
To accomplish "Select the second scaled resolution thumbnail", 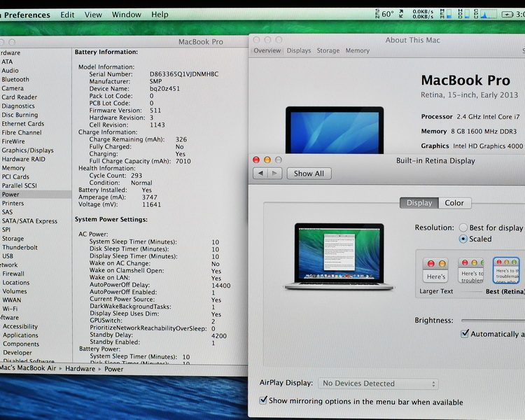I will 471,269.
